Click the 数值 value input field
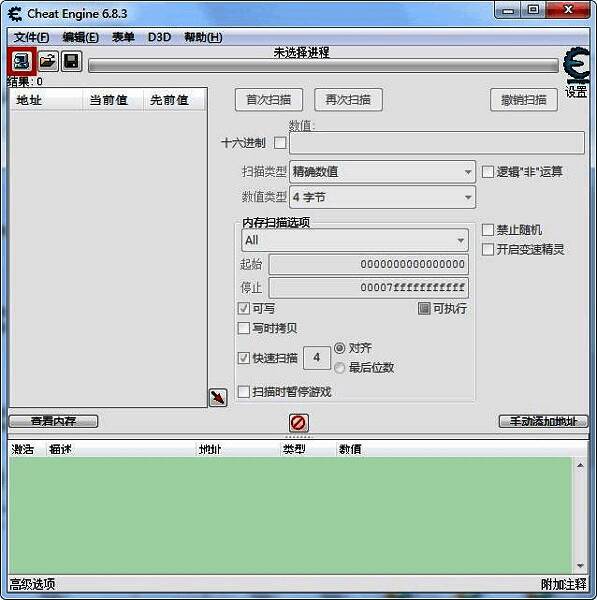This screenshot has width=597, height=600. pyautogui.click(x=437, y=143)
